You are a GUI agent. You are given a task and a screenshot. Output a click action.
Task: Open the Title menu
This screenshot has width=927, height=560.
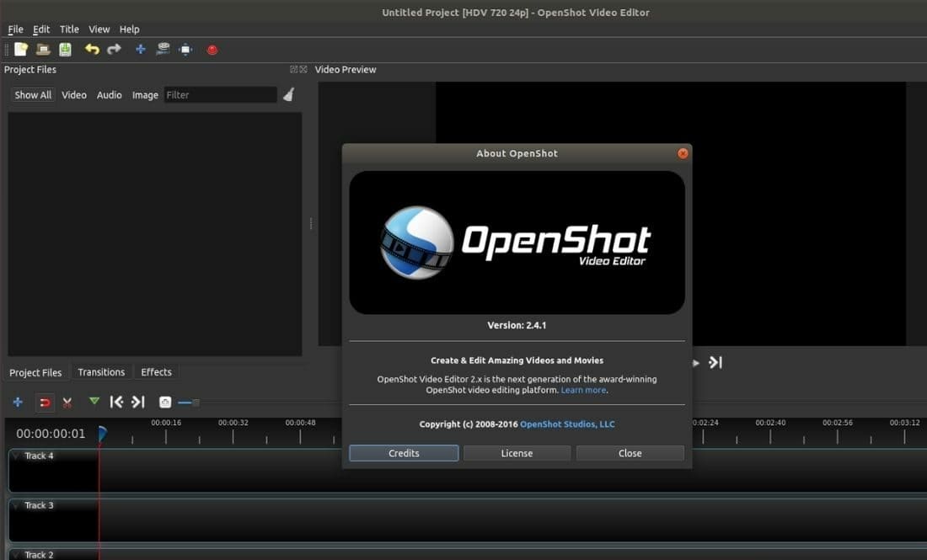pos(69,29)
